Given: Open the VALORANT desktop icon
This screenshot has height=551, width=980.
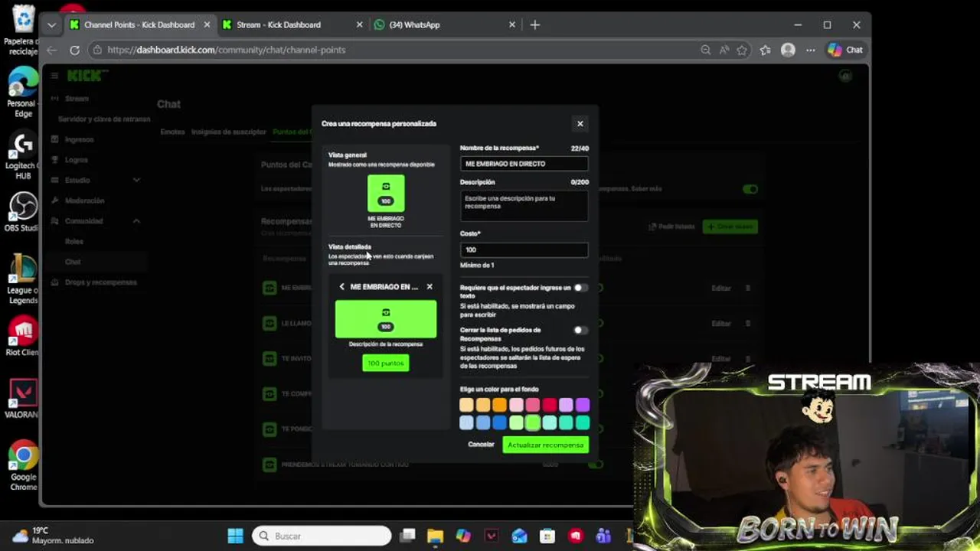Looking at the screenshot, I should [23, 399].
